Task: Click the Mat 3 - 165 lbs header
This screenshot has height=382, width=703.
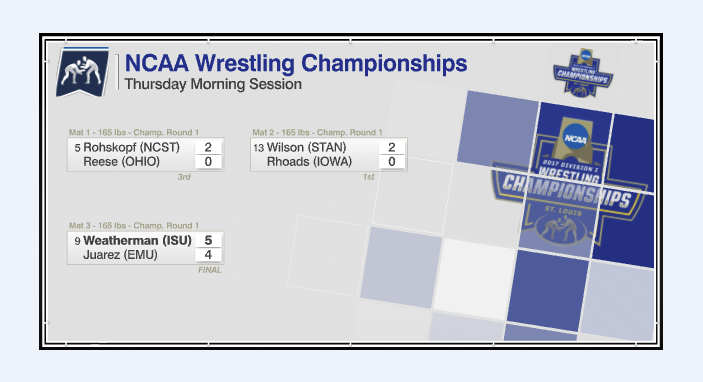Action: tap(134, 226)
